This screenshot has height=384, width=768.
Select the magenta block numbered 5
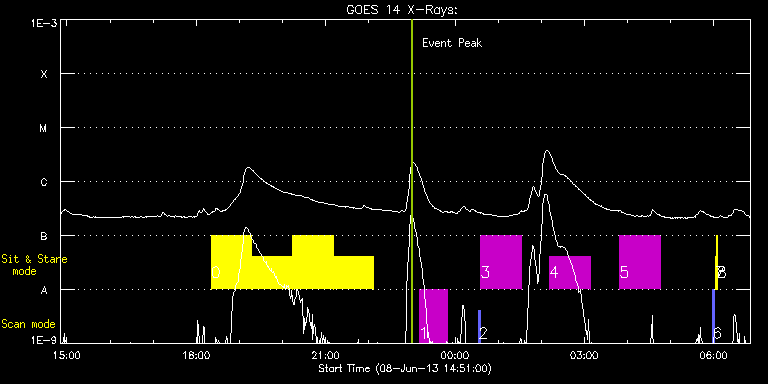[640, 262]
